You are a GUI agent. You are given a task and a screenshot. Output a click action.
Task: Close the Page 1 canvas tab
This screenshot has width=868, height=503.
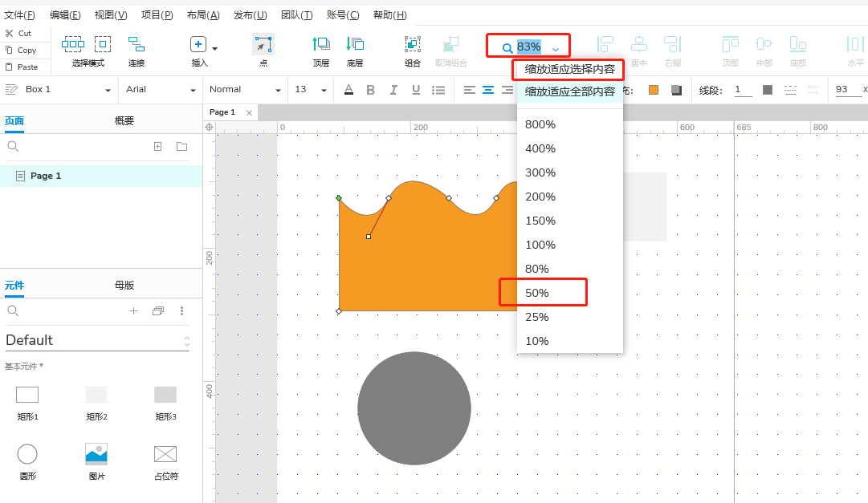click(249, 113)
